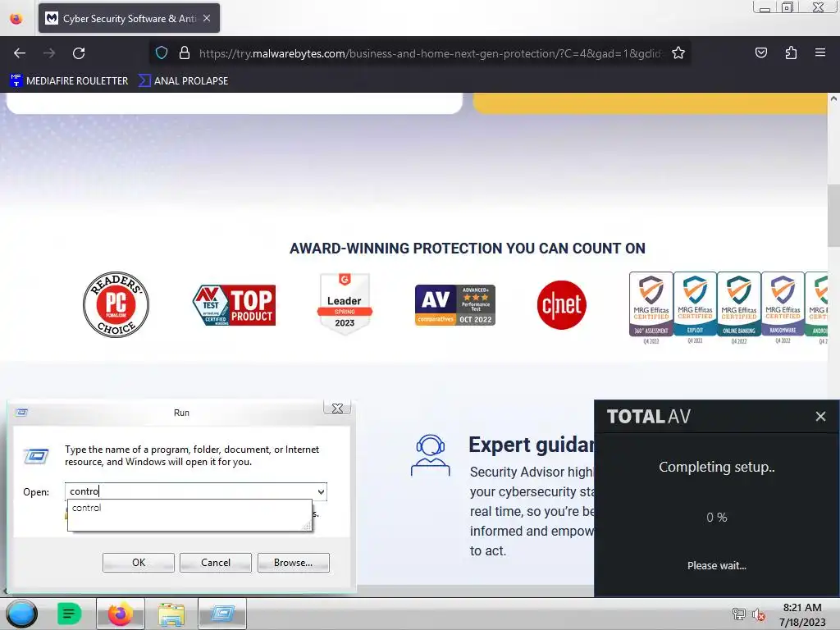Open the MEDIAFIRE ROULETTER bookmark
This screenshot has height=630, width=840.
pos(69,81)
